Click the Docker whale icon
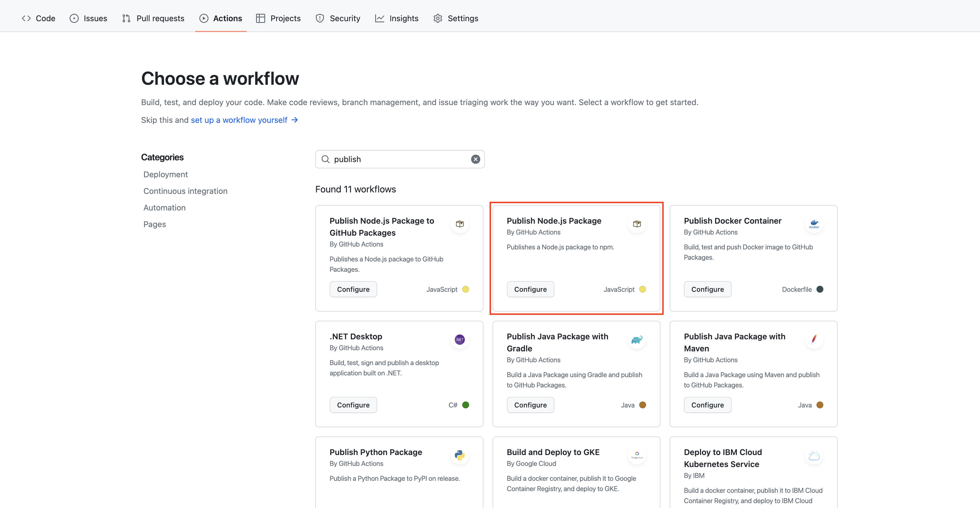 tap(814, 224)
